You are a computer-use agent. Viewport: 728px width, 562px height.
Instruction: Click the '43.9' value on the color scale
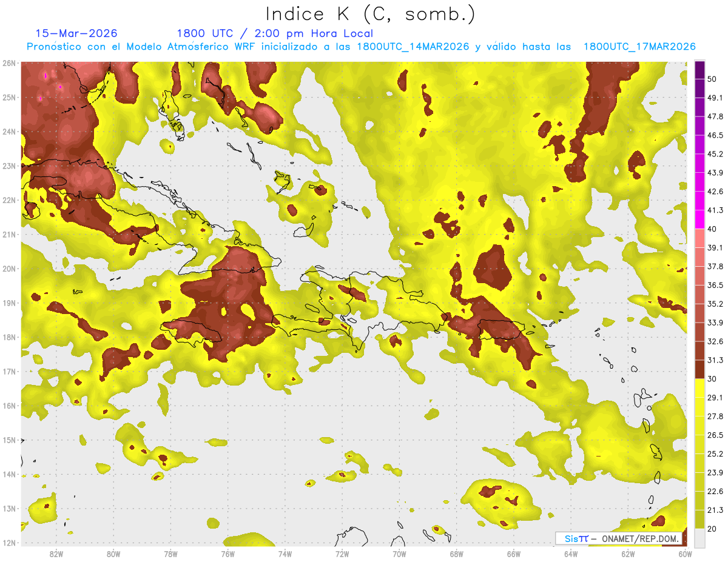(716, 173)
